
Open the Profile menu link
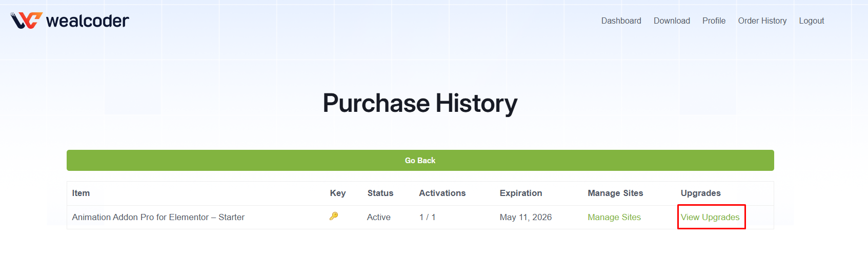coord(714,21)
